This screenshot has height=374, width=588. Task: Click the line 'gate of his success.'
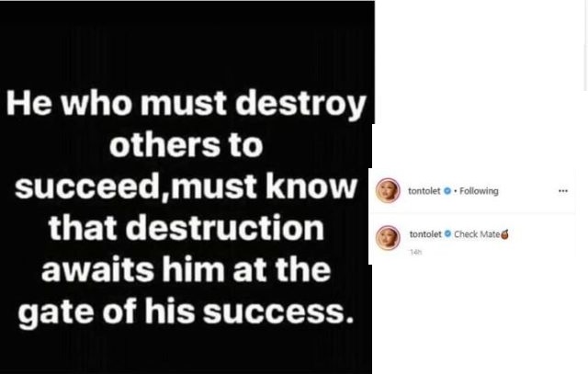pyautogui.click(x=186, y=312)
